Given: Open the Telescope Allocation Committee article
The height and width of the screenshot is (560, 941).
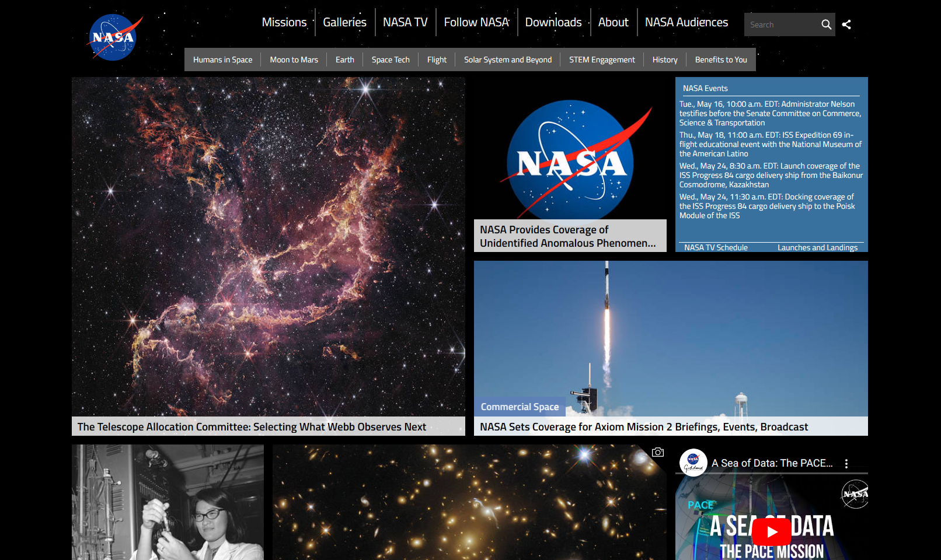Looking at the screenshot, I should pos(251,426).
